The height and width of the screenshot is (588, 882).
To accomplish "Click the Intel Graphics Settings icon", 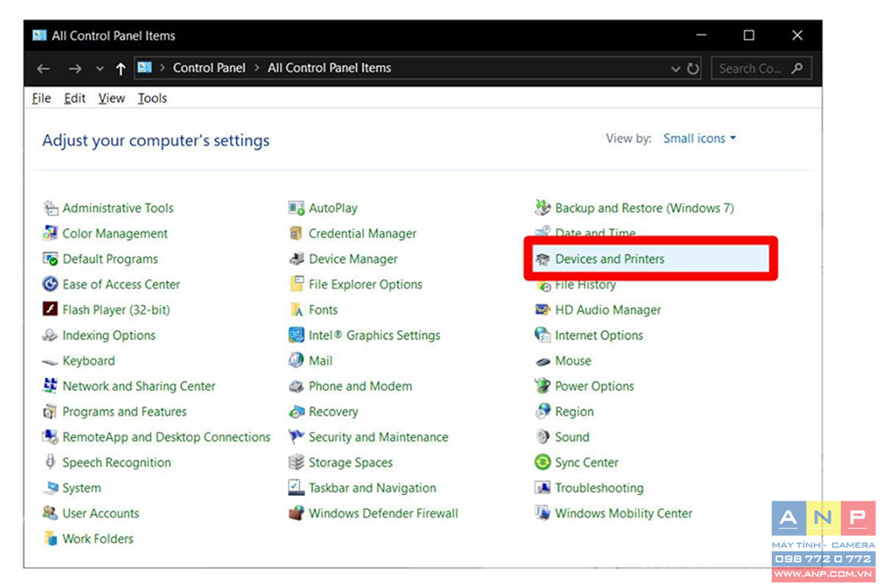I will pos(296,335).
